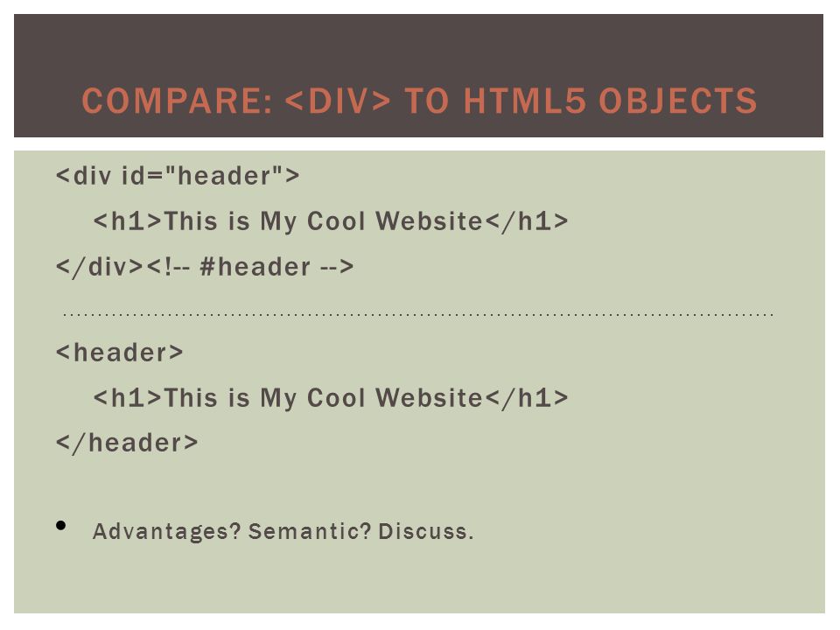Click the word Discuss. in the bullet

point(426,531)
